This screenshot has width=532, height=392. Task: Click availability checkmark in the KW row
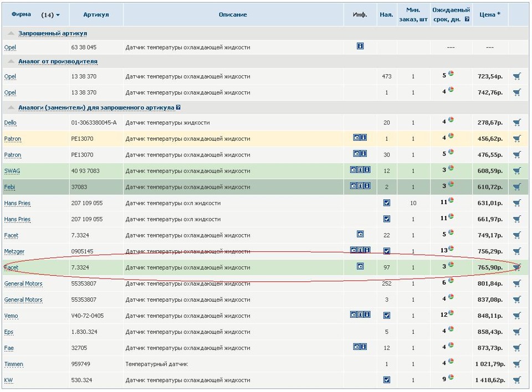[387, 380]
